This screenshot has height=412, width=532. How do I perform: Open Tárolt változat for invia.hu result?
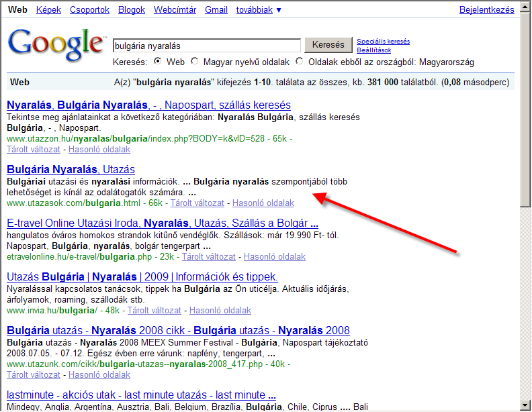coord(154,311)
